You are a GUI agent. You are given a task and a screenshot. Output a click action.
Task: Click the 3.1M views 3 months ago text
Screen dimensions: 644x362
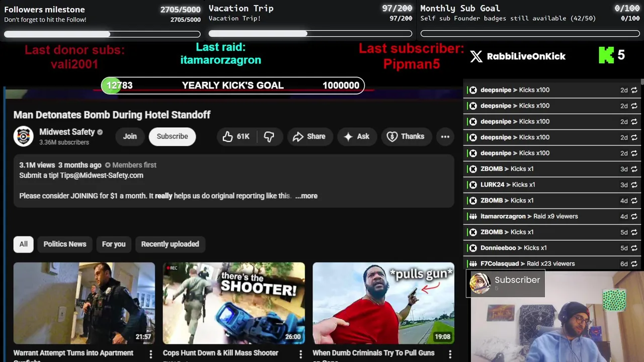(x=60, y=165)
